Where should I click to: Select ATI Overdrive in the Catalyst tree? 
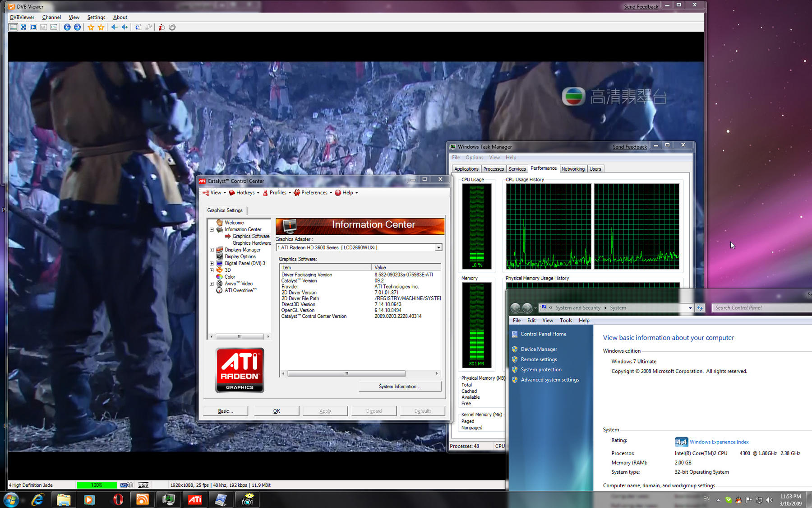click(x=240, y=290)
